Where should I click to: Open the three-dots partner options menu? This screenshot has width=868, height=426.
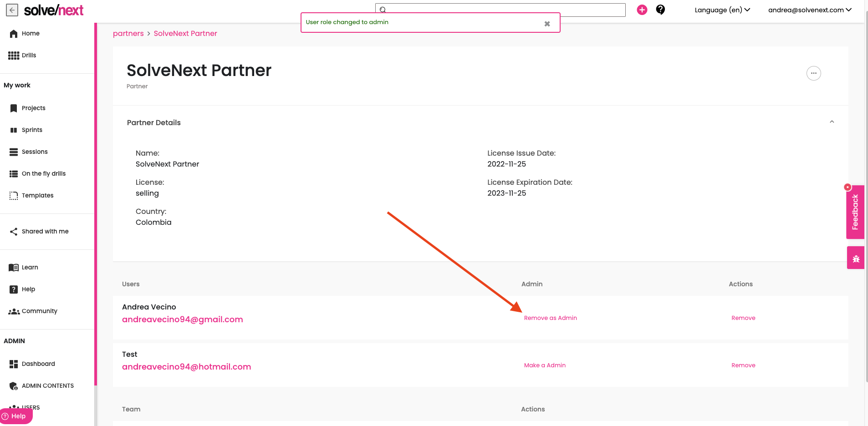click(x=814, y=73)
